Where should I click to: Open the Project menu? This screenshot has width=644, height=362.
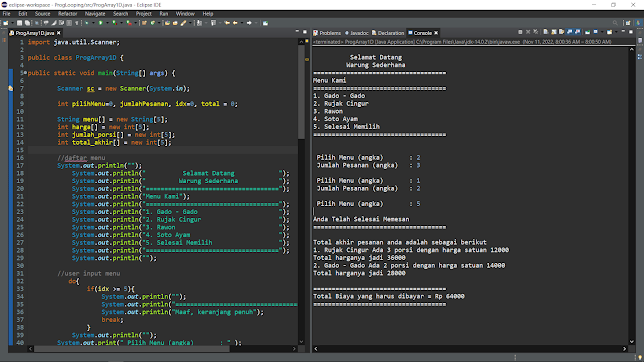point(143,14)
